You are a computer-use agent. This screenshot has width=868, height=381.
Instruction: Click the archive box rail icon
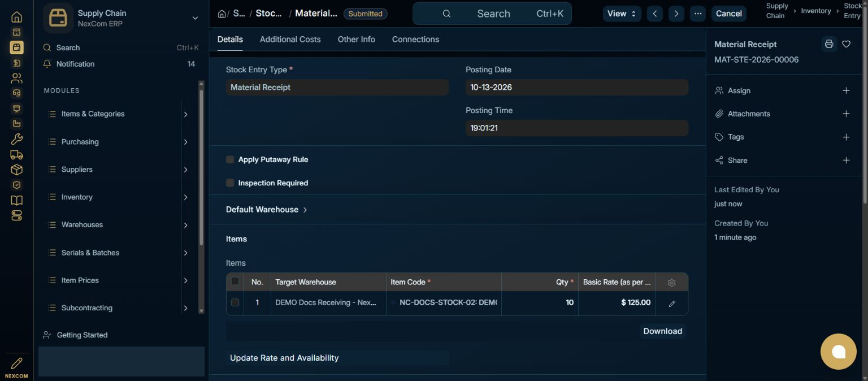coord(16,32)
